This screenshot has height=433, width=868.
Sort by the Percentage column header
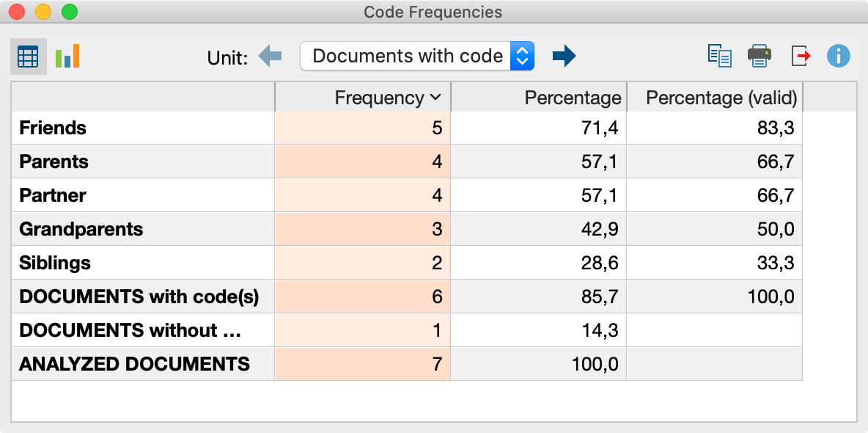click(539, 98)
